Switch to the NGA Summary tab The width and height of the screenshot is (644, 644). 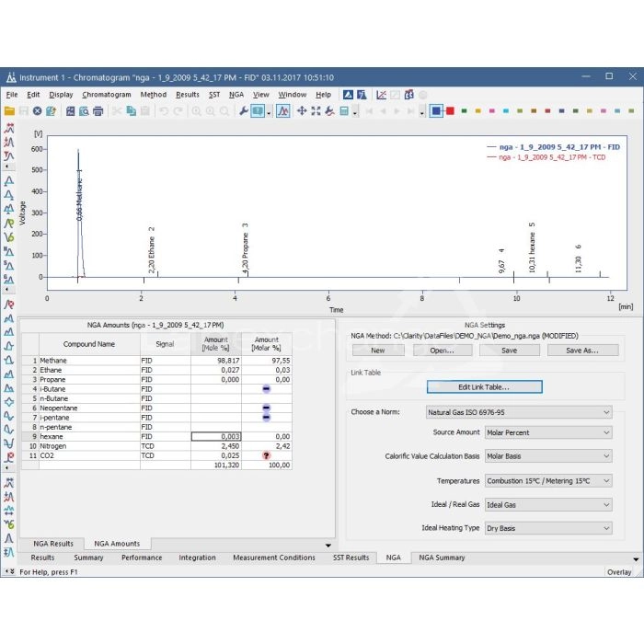pyautogui.click(x=442, y=558)
